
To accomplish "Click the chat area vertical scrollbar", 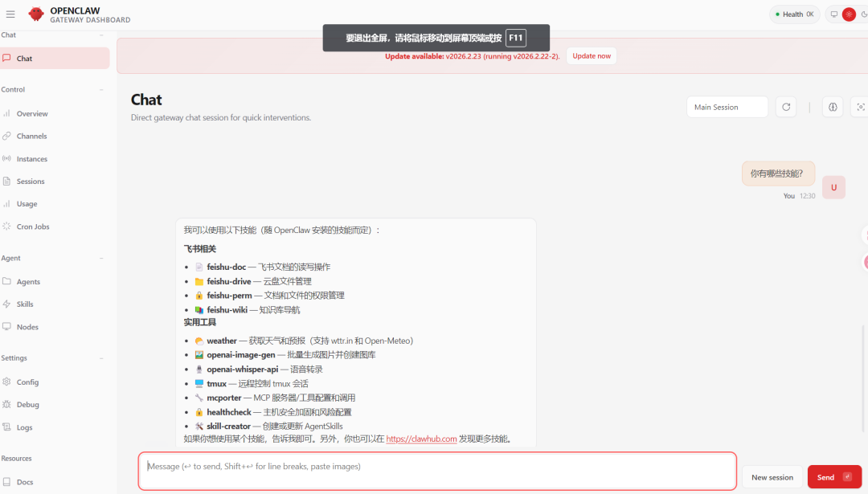I will point(863,378).
